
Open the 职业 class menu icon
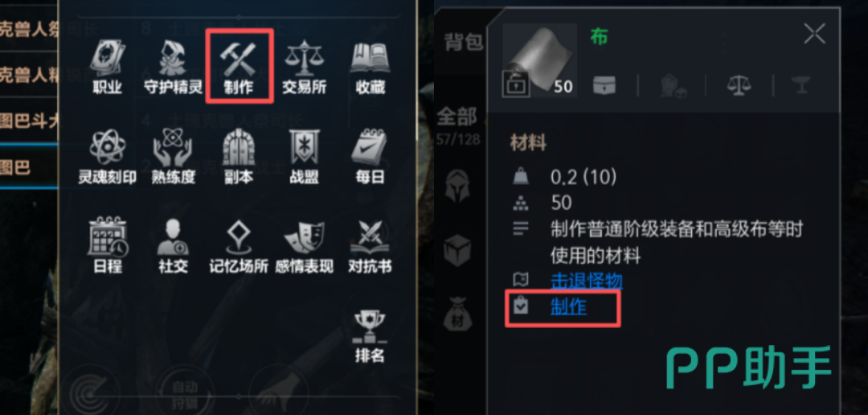tap(107, 67)
